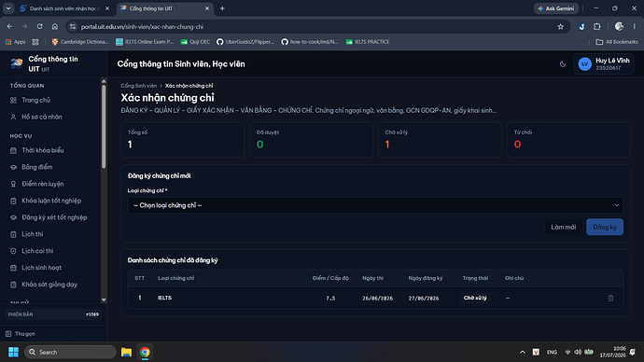Click the Đăng ký button
This screenshot has width=644, height=362.
605,227
